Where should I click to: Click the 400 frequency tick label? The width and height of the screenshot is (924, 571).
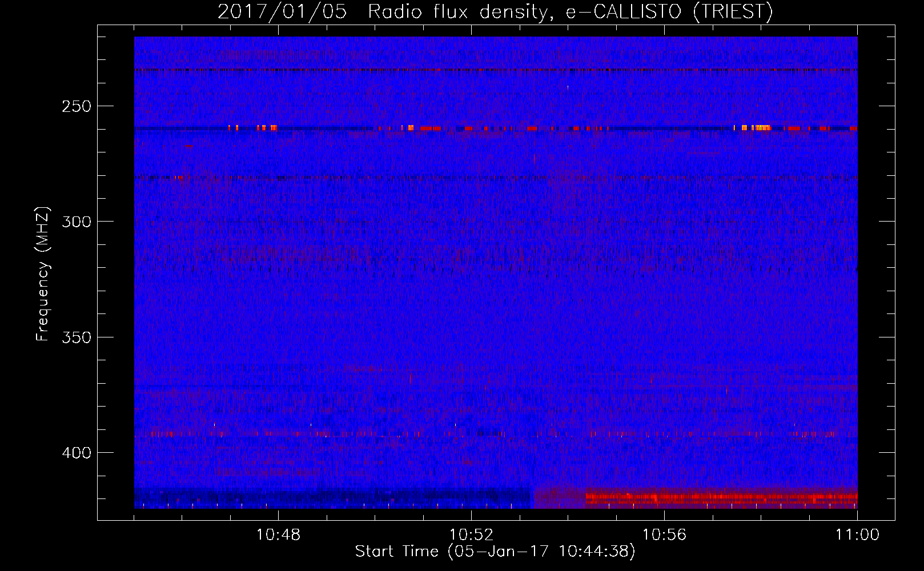[77, 453]
